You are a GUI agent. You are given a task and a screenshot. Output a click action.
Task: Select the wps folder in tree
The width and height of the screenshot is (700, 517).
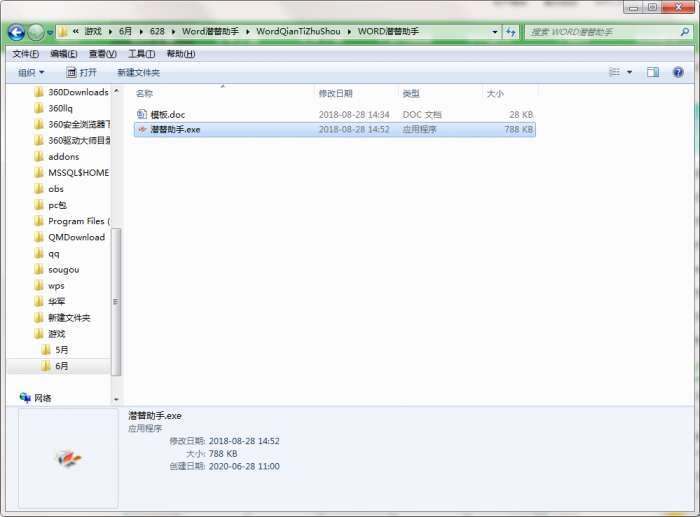(50, 286)
